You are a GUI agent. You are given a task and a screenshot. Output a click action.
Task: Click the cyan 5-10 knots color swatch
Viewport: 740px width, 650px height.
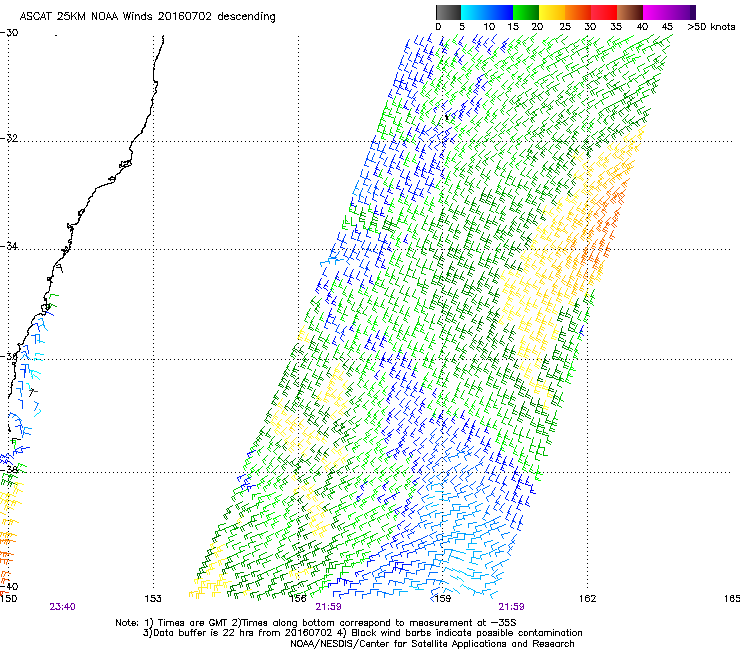pyautogui.click(x=474, y=12)
